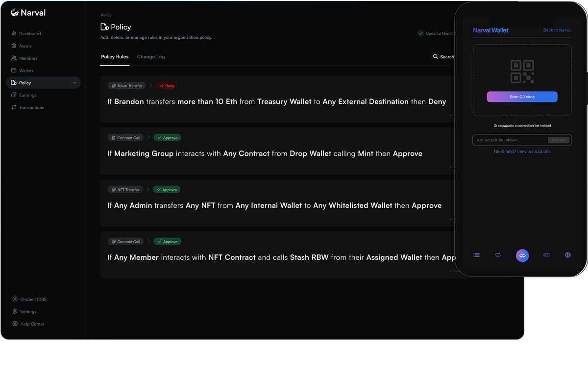Open the Transactions page in the sidebar
The image size is (588, 381).
coord(27,107)
